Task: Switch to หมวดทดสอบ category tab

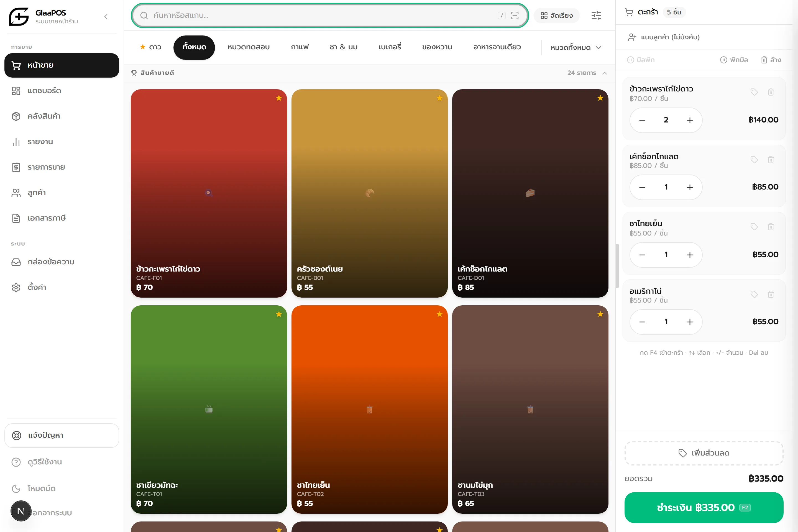Action: click(248, 47)
